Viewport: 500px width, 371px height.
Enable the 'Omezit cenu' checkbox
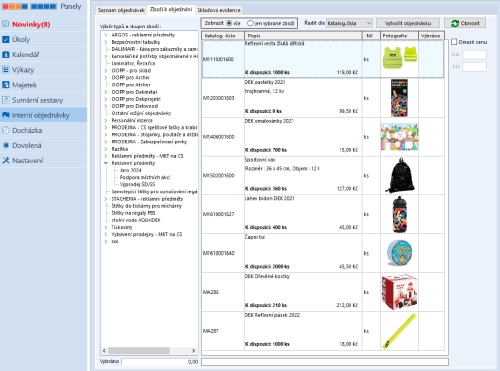pyautogui.click(x=454, y=42)
